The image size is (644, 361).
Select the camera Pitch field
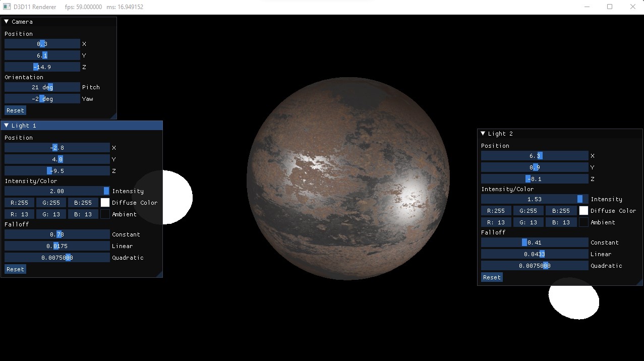point(42,87)
